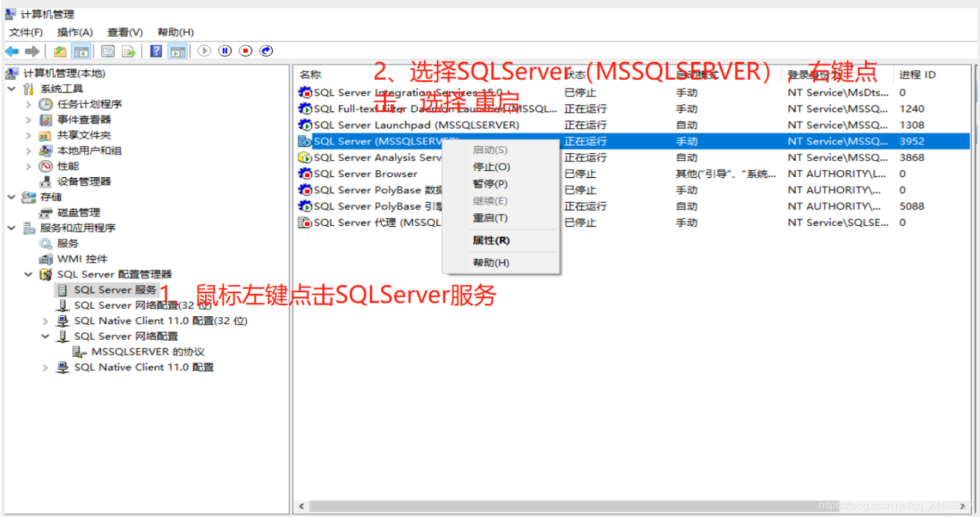980x517 pixels.
Task: Click the Properties toolbar icon
Action: coord(108,51)
